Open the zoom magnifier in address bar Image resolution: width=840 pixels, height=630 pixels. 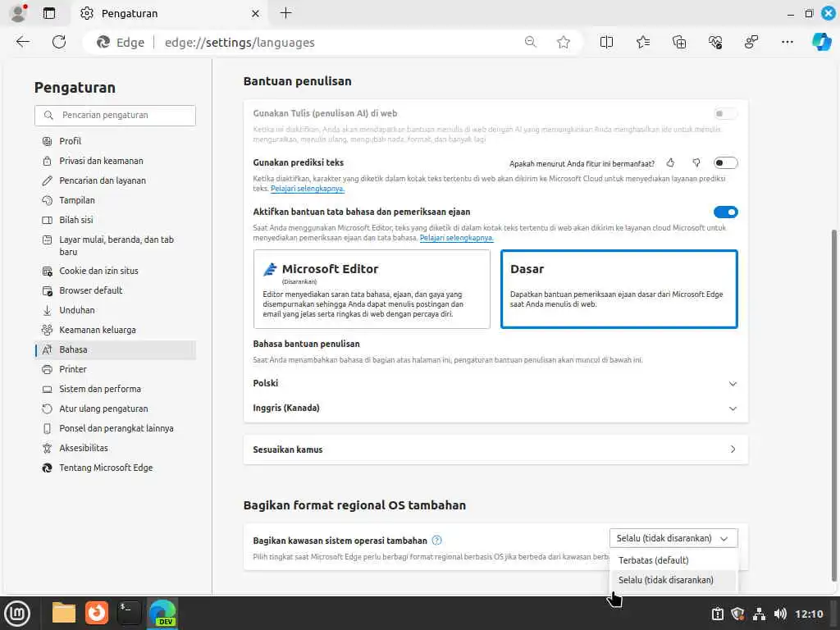coord(531,42)
